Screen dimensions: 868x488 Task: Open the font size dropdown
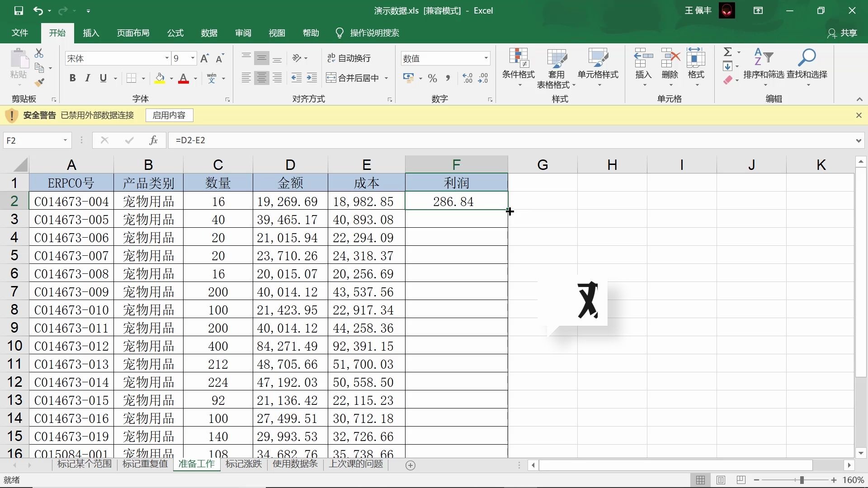(x=193, y=58)
